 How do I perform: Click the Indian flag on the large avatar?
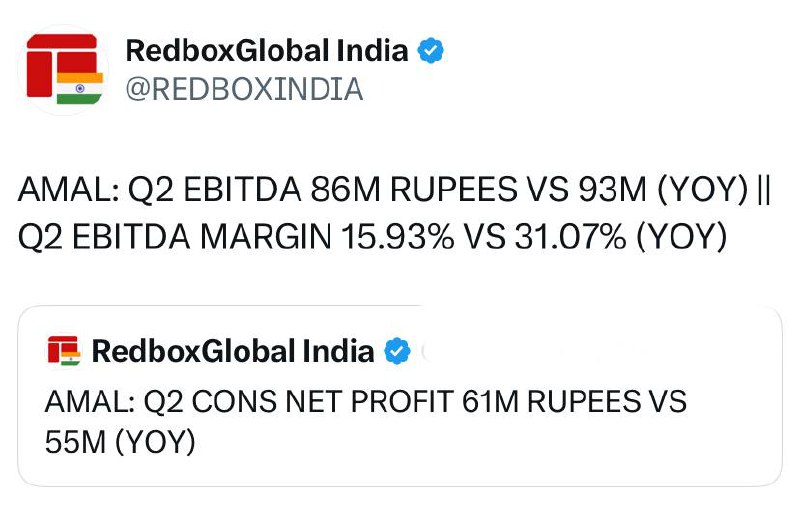(80, 87)
